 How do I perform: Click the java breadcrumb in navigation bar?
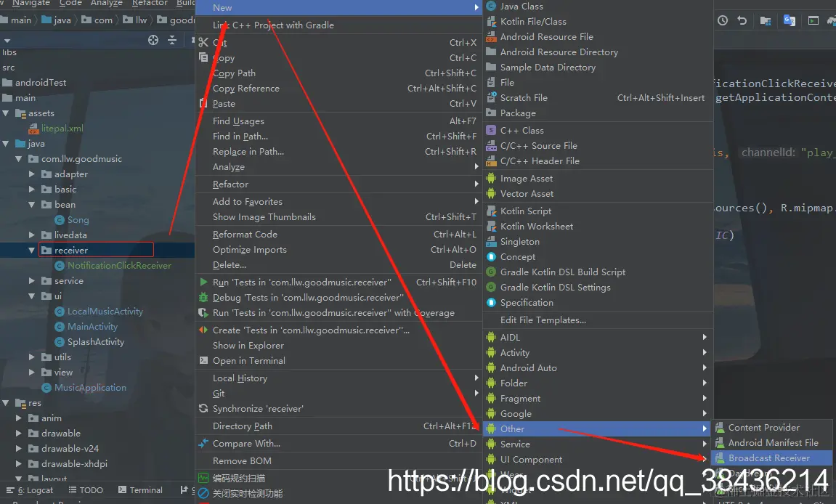click(x=56, y=20)
